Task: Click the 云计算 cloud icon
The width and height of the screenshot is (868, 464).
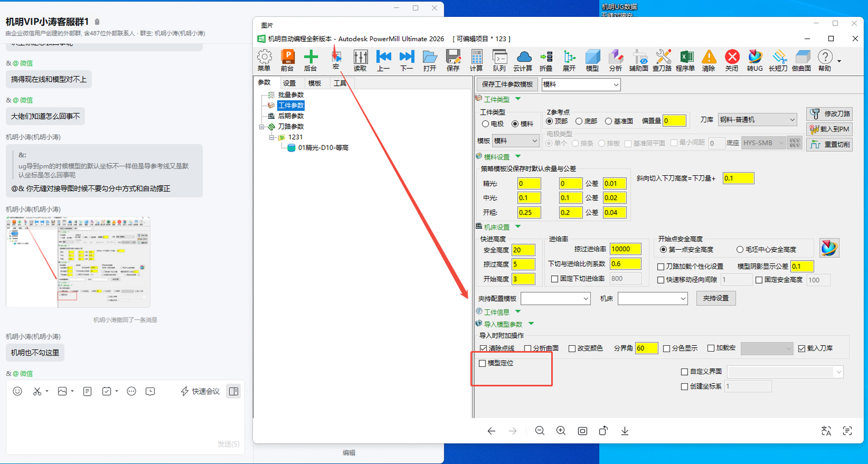Action: (x=523, y=60)
